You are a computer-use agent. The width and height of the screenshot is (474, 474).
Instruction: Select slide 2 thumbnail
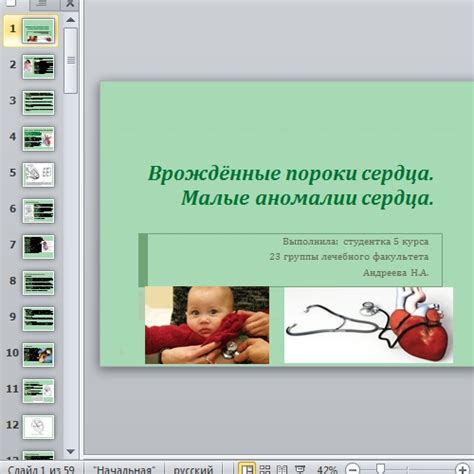coord(38,67)
